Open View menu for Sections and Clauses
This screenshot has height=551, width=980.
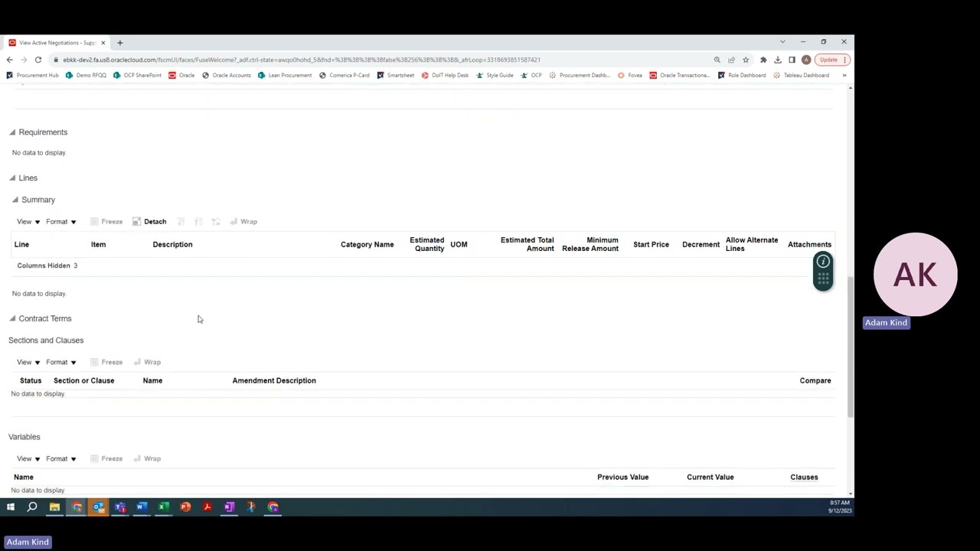pyautogui.click(x=28, y=362)
